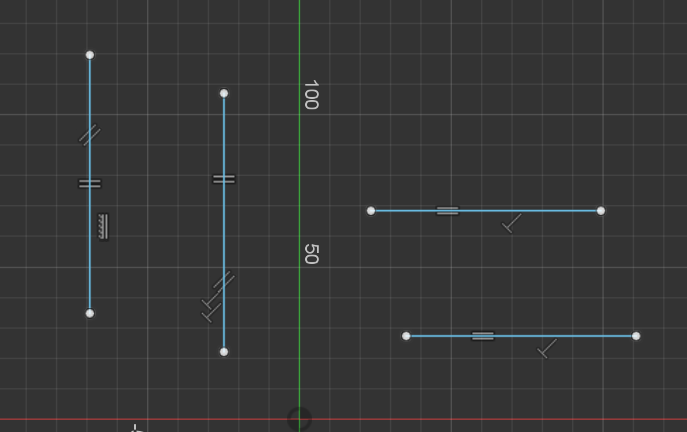687x432 pixels.
Task: Click equal constraint icon on second vertical line
Action: pyautogui.click(x=224, y=180)
